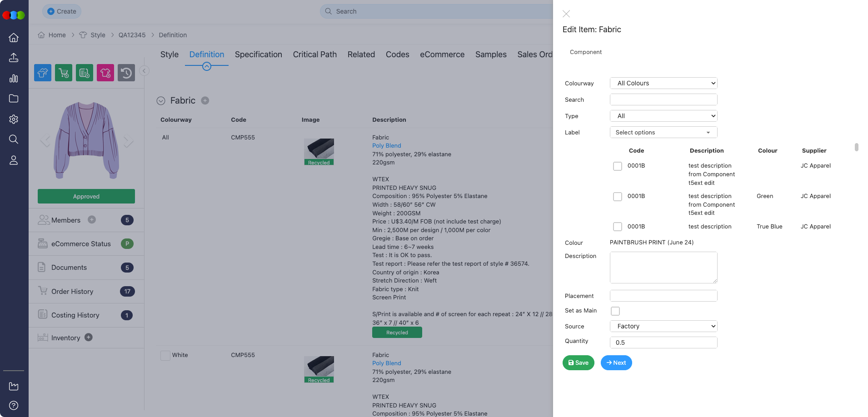Click the help question mark icon

(x=14, y=405)
